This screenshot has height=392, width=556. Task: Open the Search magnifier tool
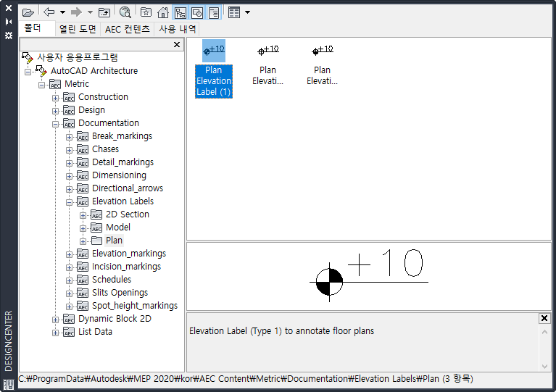pyautogui.click(x=125, y=12)
